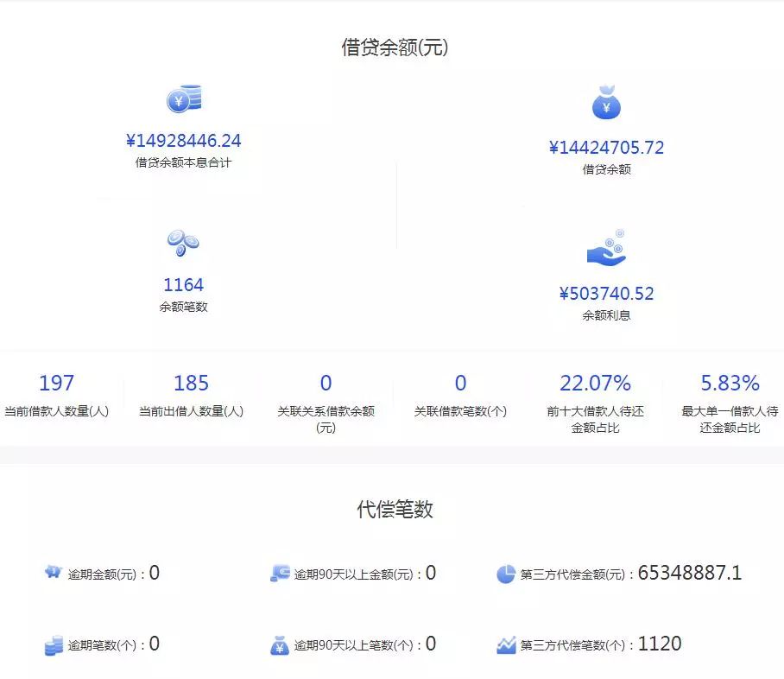Select the 0 above 关联借款笔数(个)
Screen dimensions: 784x679
pos(460,384)
